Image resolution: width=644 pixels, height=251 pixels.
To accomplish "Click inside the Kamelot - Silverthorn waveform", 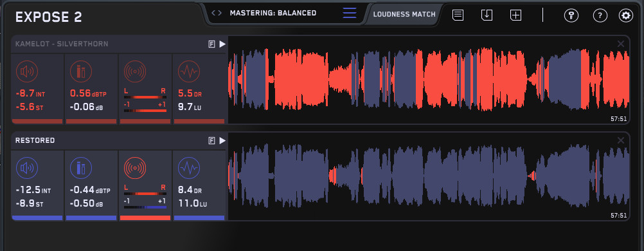I will [429, 79].
